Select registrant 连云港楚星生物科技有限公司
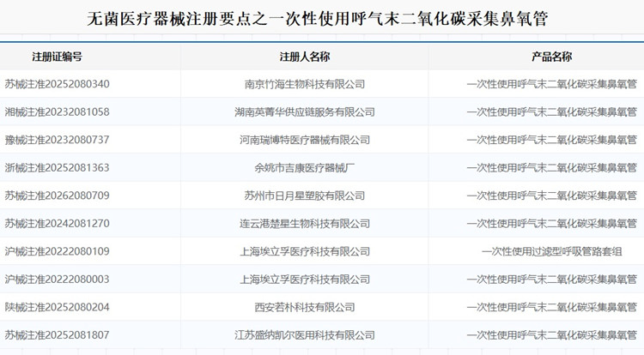The width and height of the screenshot is (644, 355). point(305,224)
